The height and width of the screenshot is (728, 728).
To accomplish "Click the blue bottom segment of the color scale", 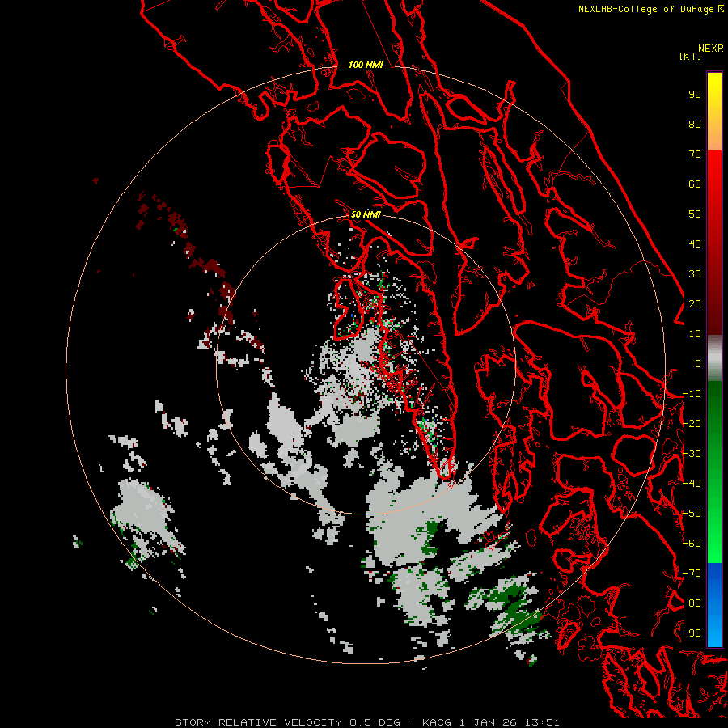I will [714, 605].
